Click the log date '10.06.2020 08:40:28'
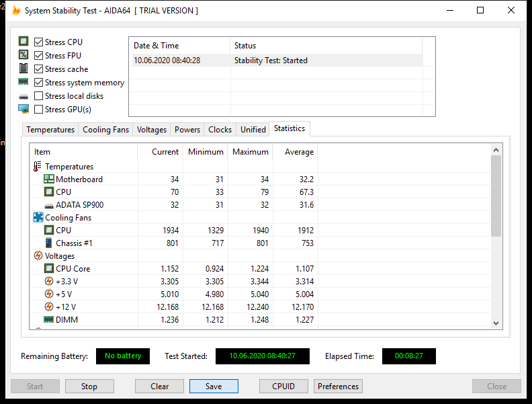 point(167,60)
